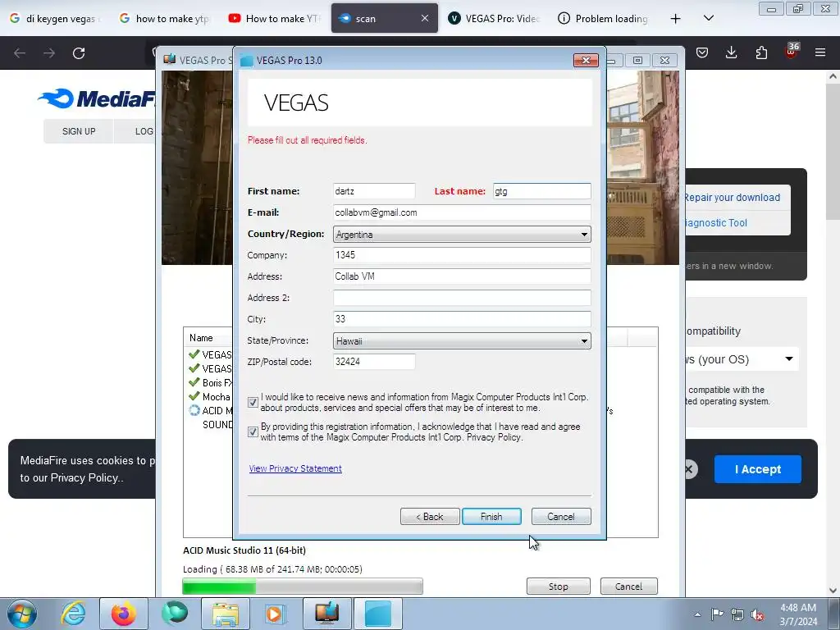Open the Firefox extensions puzzle icon
The height and width of the screenshot is (630, 840).
[761, 52]
